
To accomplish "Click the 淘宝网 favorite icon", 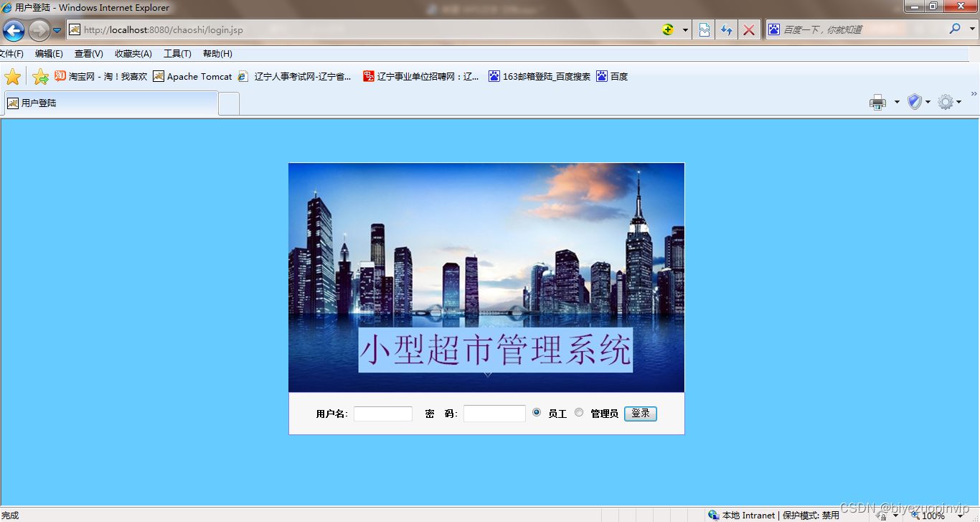I will point(60,75).
